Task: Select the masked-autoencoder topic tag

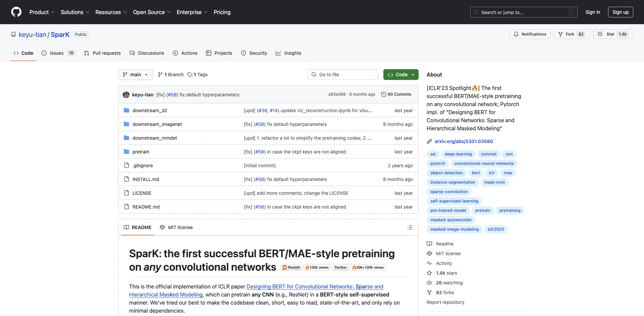Action: [x=451, y=220]
